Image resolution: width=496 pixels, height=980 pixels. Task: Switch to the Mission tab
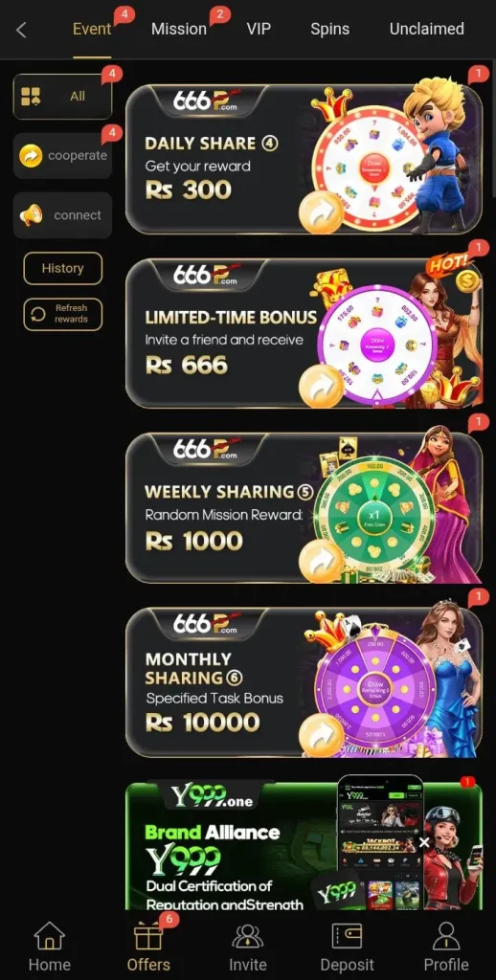(x=179, y=29)
